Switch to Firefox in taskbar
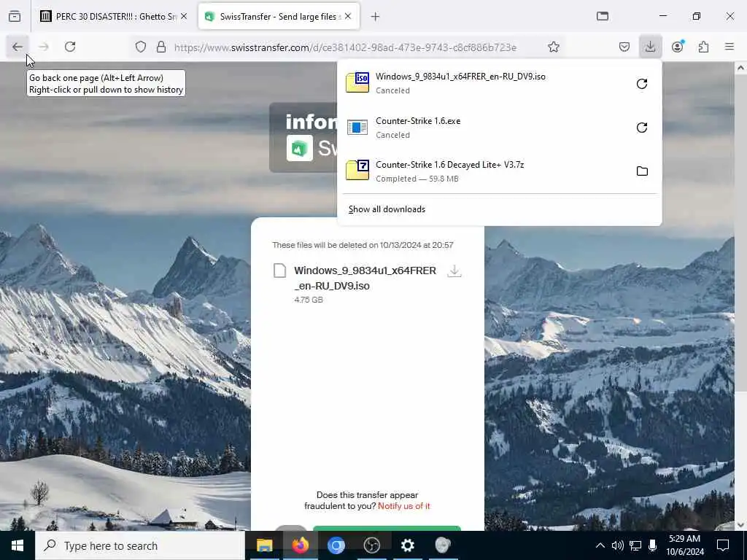Image resolution: width=747 pixels, height=560 pixels. 300,545
